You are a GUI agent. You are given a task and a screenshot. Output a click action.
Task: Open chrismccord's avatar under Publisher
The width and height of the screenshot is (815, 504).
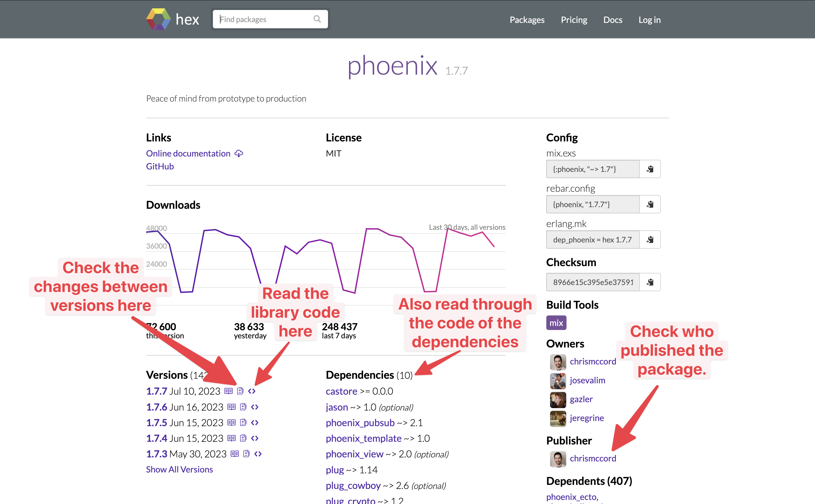click(x=558, y=459)
